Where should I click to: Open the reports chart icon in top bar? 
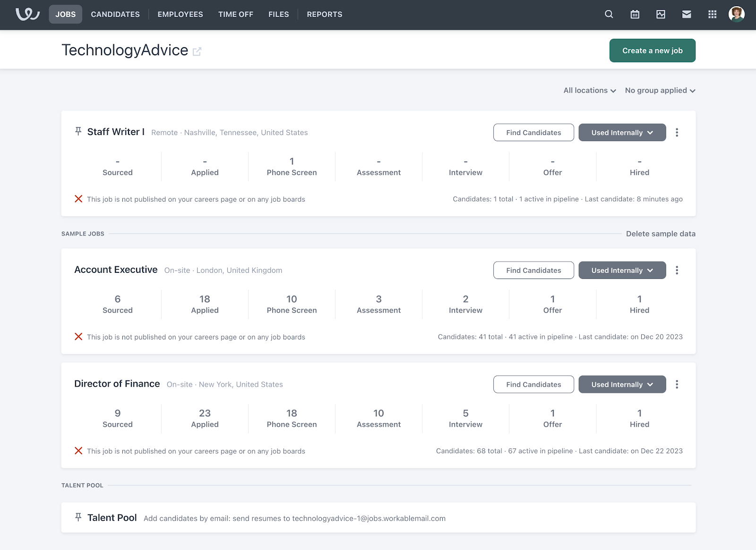pos(661,14)
